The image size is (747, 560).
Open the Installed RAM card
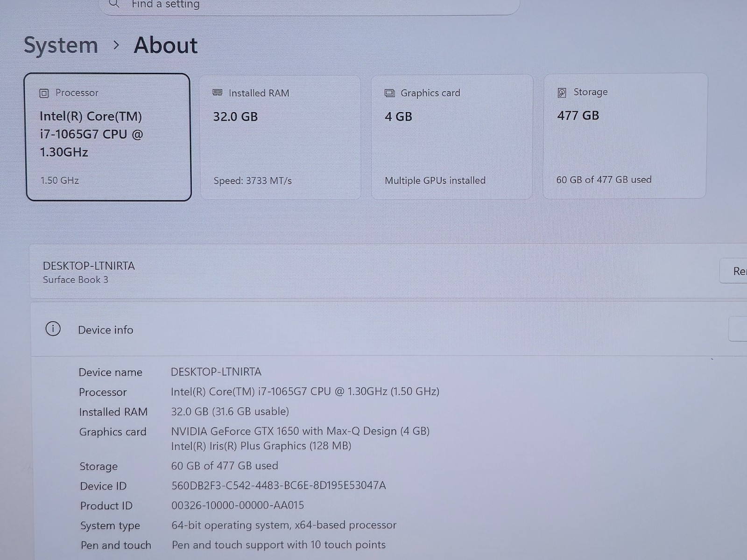tap(280, 137)
